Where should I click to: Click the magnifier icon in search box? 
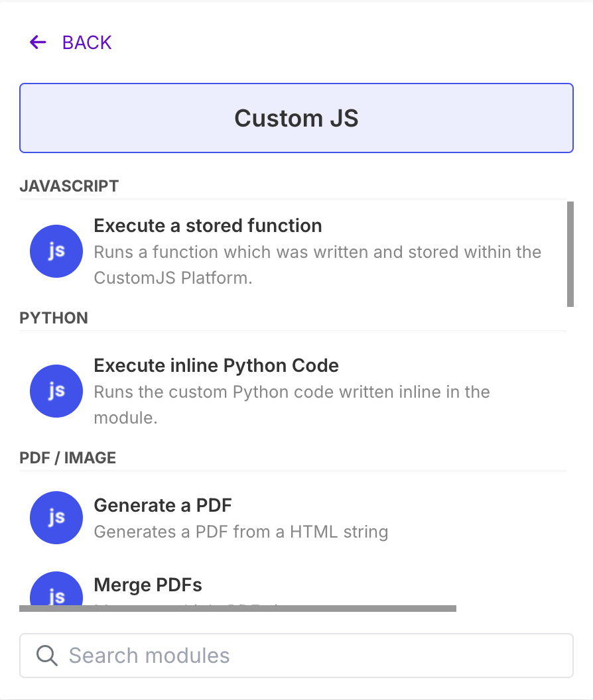pyautogui.click(x=47, y=656)
